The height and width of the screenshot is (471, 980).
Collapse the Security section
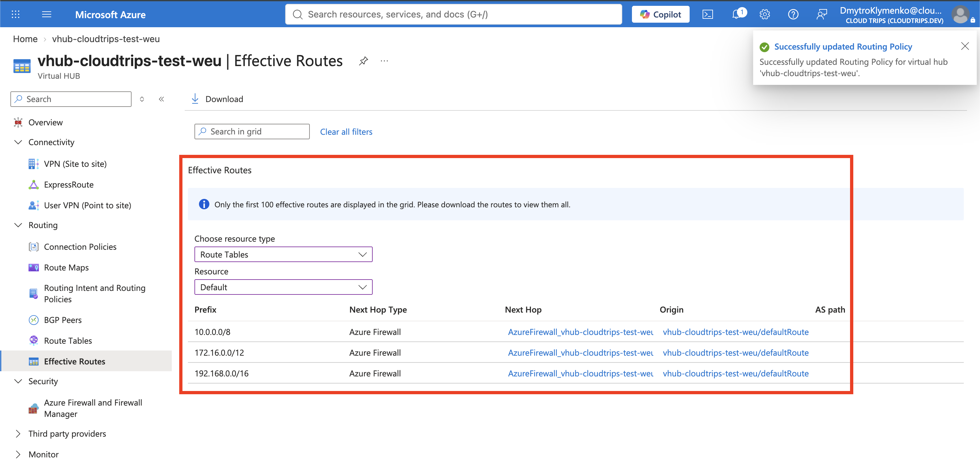point(18,381)
